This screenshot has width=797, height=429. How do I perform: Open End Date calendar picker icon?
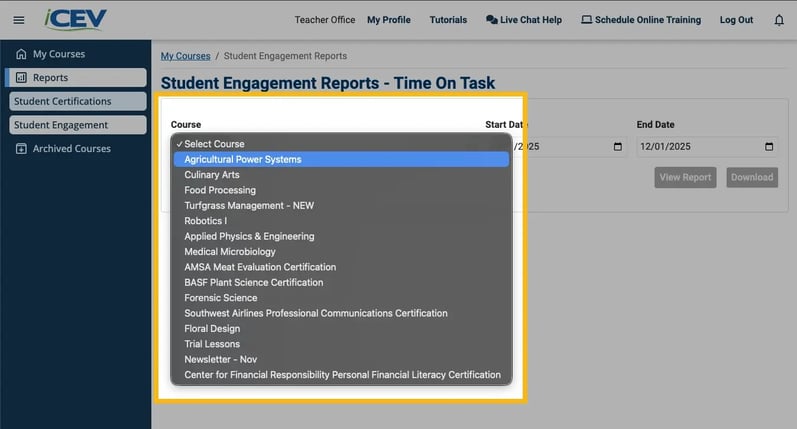769,146
